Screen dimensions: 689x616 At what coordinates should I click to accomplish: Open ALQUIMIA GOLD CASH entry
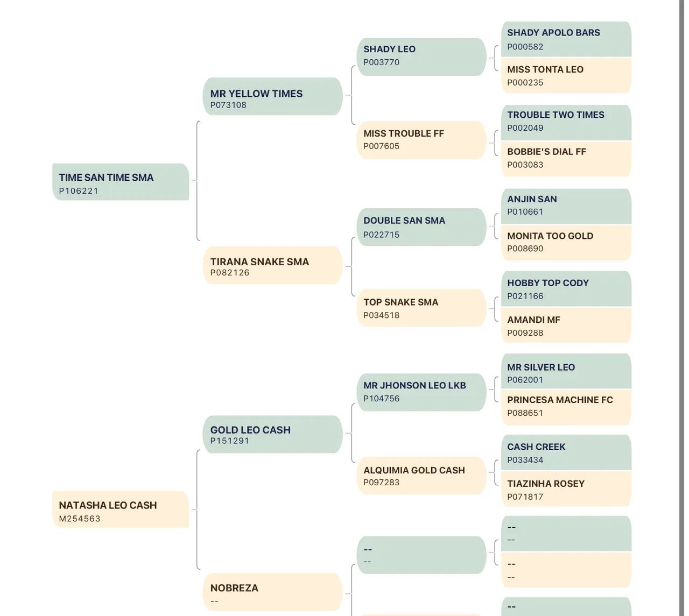(421, 476)
